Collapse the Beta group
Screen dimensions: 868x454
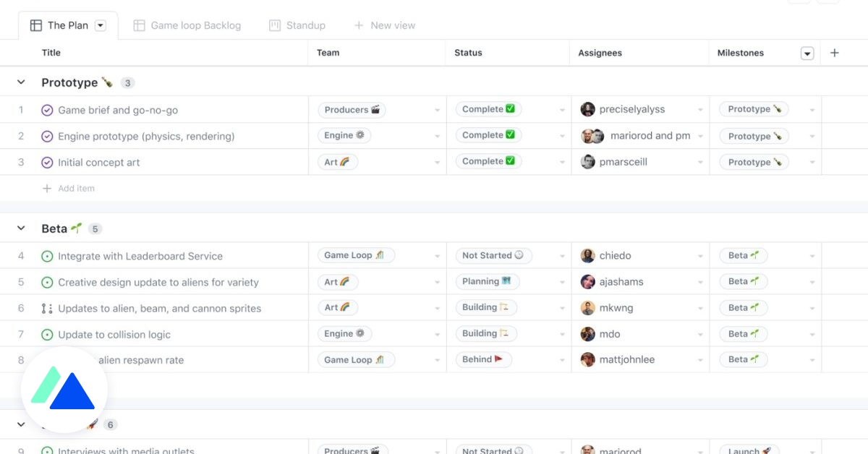click(x=21, y=228)
